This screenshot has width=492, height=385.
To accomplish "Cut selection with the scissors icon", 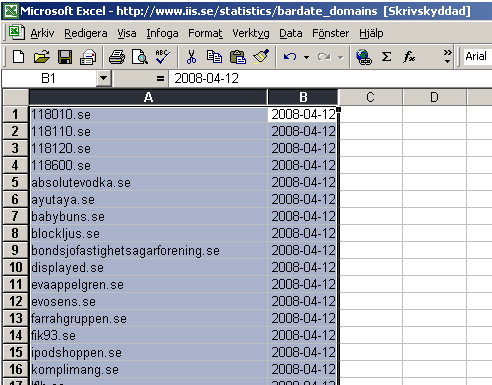I will pyautogui.click(x=191, y=57).
